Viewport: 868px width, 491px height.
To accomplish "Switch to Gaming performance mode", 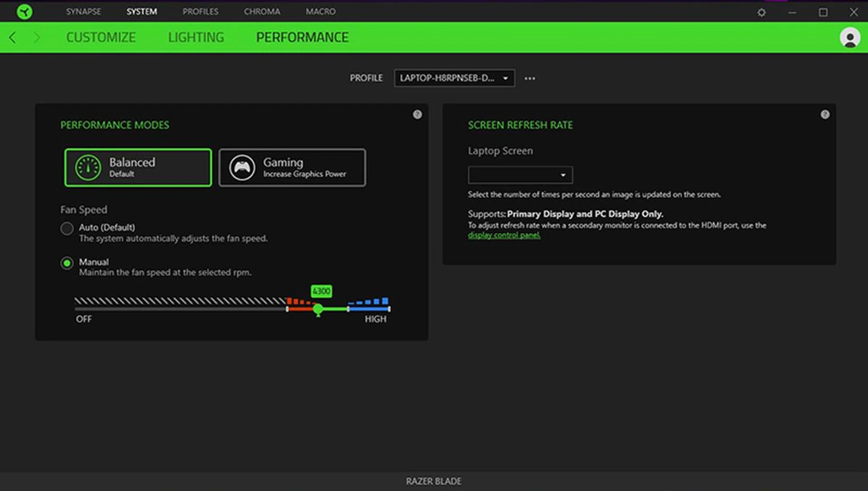I will [x=292, y=167].
